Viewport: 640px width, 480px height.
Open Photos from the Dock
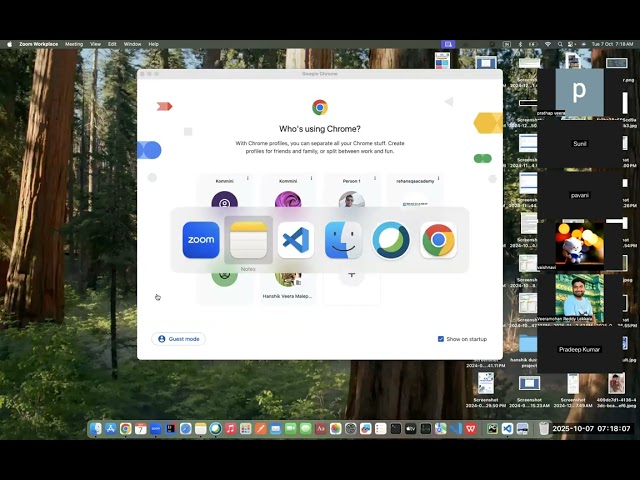[x=336, y=429]
